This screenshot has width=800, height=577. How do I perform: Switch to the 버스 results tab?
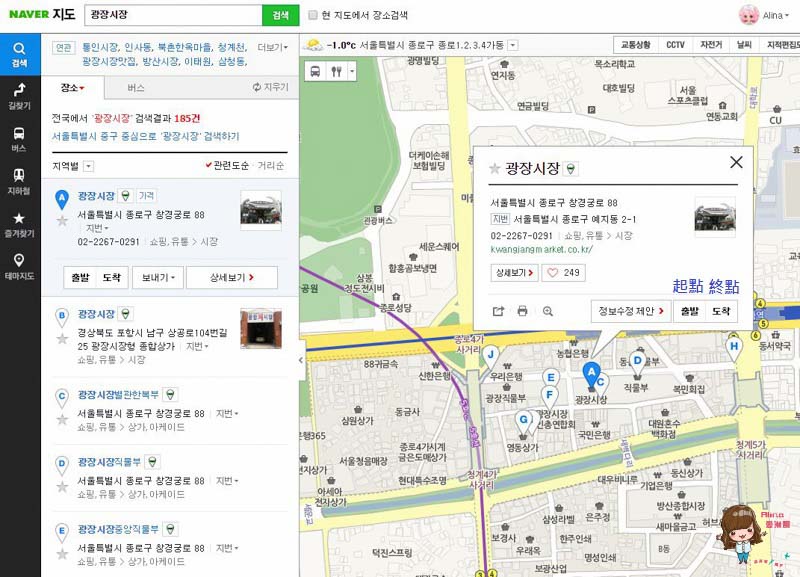tap(136, 88)
